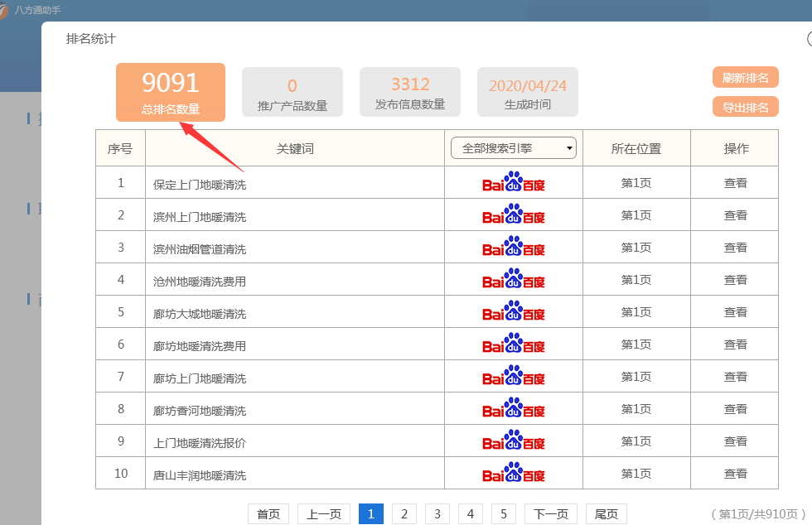This screenshot has width=812, height=525.
Task: Select page 2 in pagination
Action: (x=404, y=514)
